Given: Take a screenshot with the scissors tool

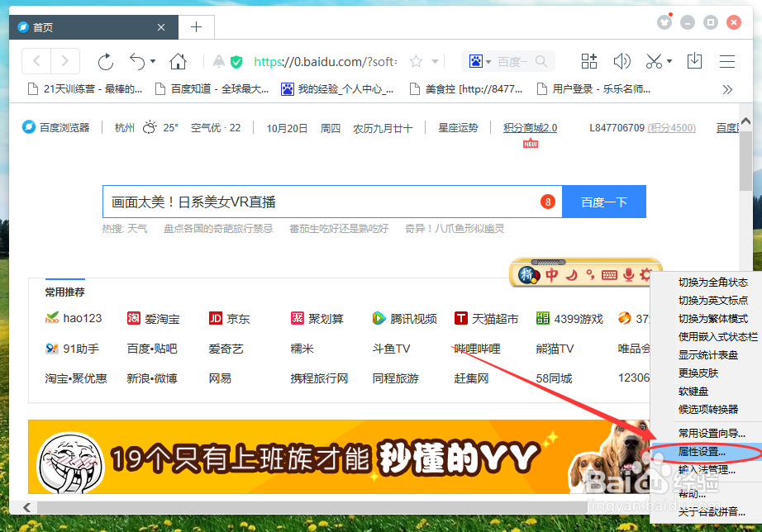Looking at the screenshot, I should click(x=653, y=60).
